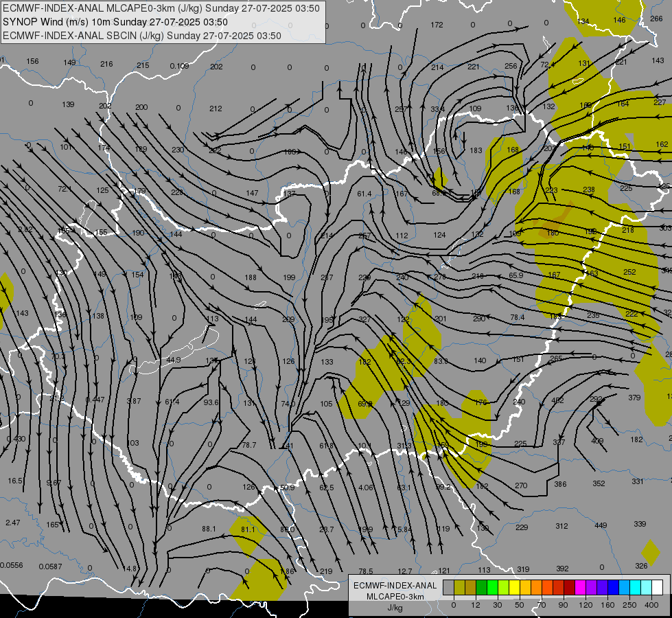The width and height of the screenshot is (672, 618).
Task: Click the '88.1' value on the map
Action: 209,529
